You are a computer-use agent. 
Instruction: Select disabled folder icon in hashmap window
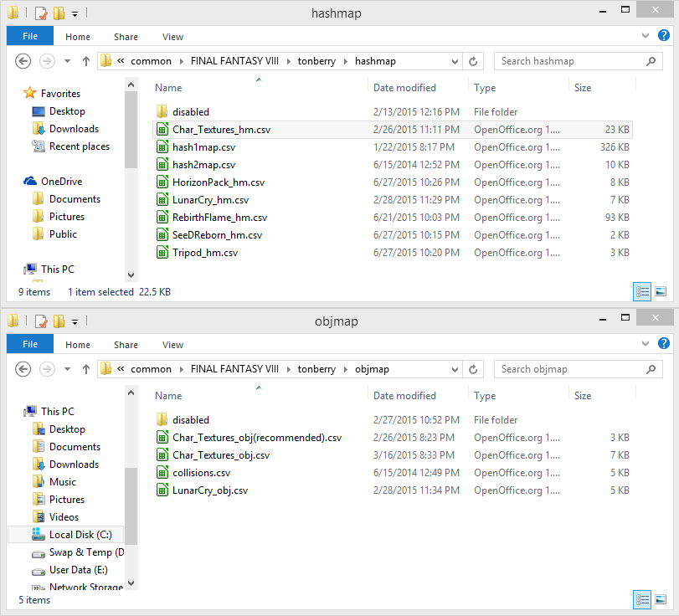tap(162, 111)
